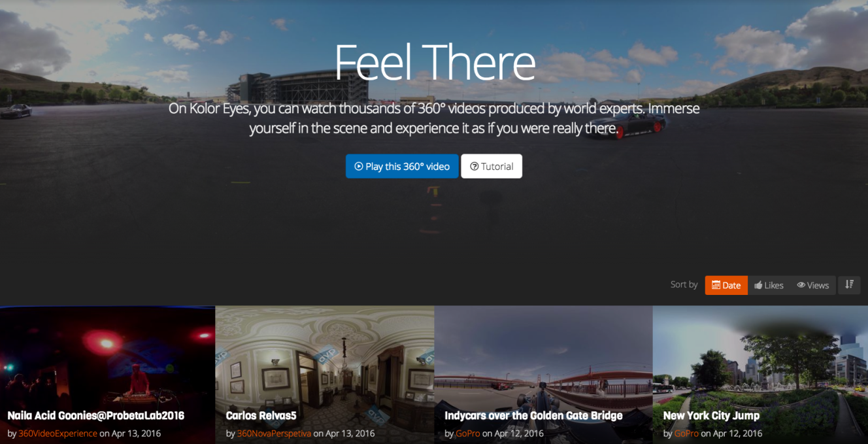This screenshot has width=868, height=444.
Task: Sort videos by Views
Action: pos(812,285)
